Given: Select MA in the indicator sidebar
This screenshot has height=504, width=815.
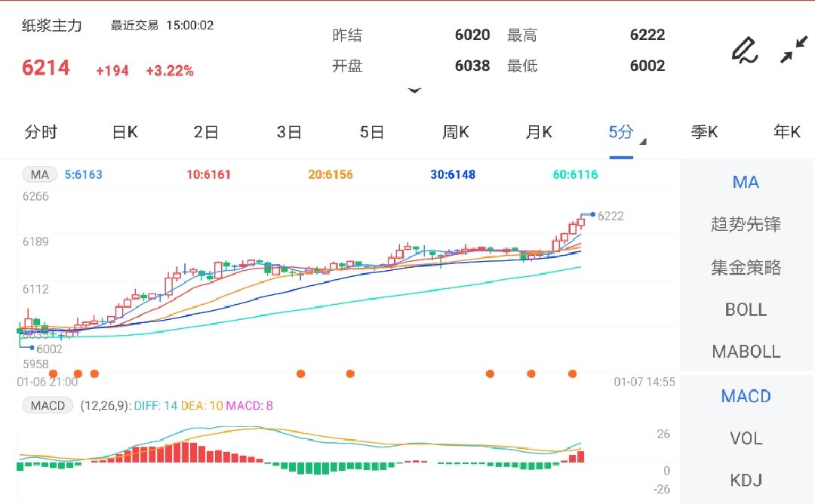Looking at the screenshot, I should [745, 182].
